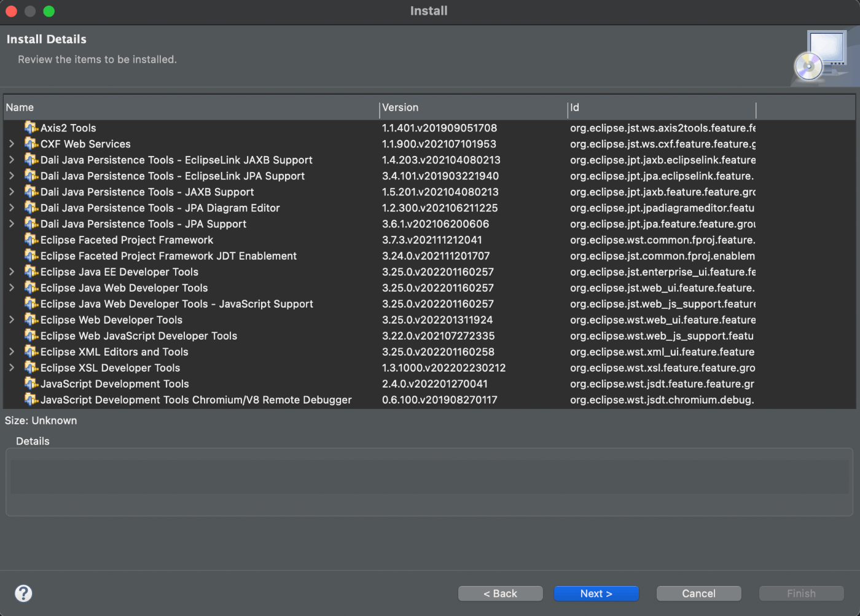
Task: Expand the CXF Web Services item
Action: 12,144
